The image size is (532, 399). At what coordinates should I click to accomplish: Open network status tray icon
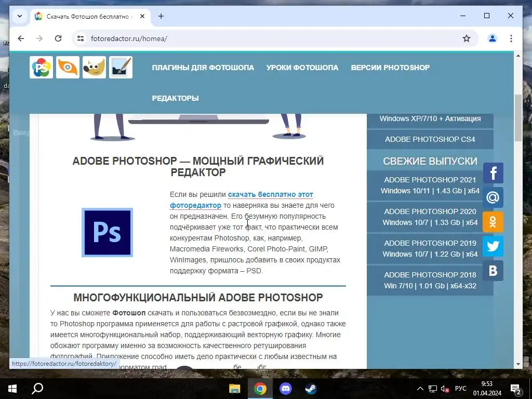pyautogui.click(x=433, y=389)
